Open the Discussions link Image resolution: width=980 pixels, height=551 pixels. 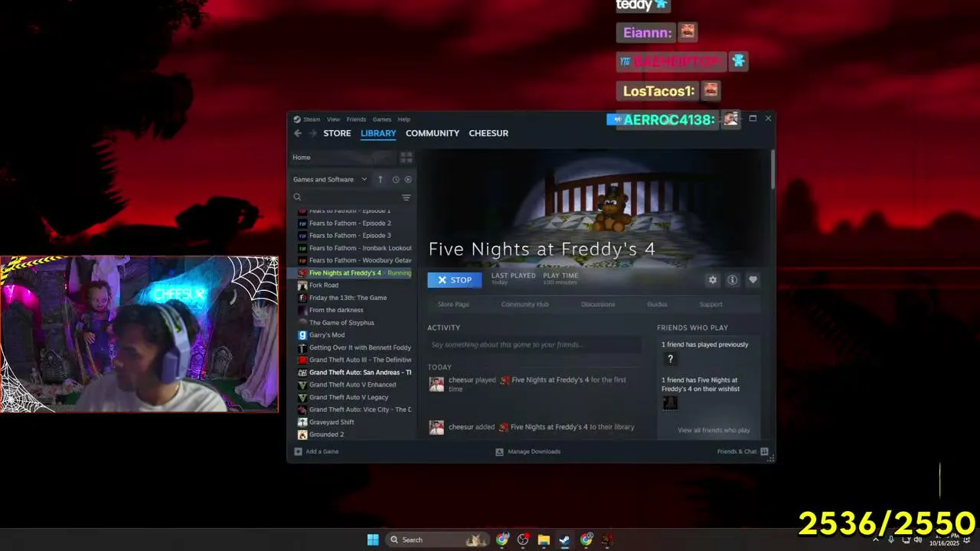[598, 305]
